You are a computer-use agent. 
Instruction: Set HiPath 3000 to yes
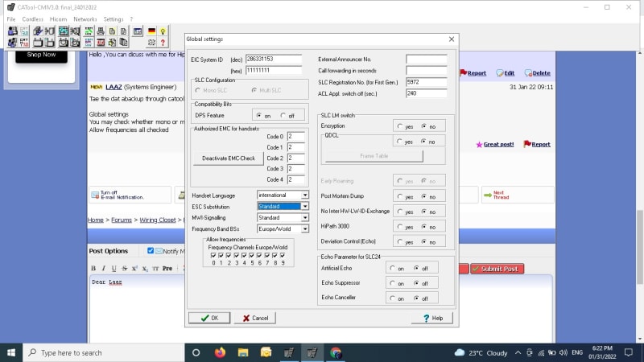pyautogui.click(x=399, y=227)
